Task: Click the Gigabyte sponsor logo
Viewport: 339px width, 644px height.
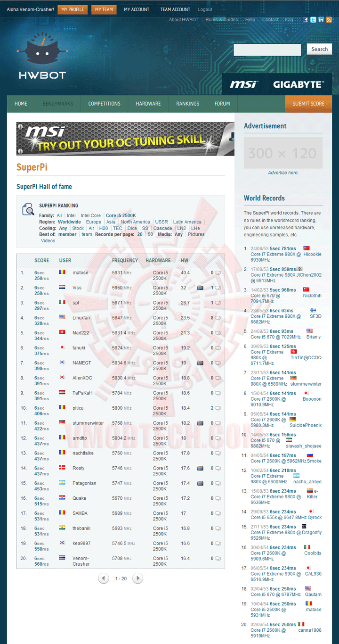Action: 299,84
